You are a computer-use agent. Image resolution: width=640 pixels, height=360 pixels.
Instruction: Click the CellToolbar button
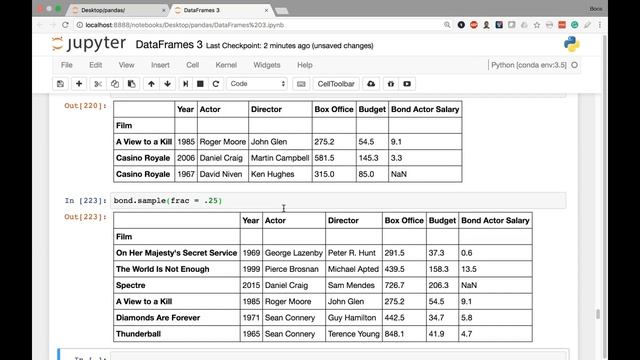coord(336,84)
